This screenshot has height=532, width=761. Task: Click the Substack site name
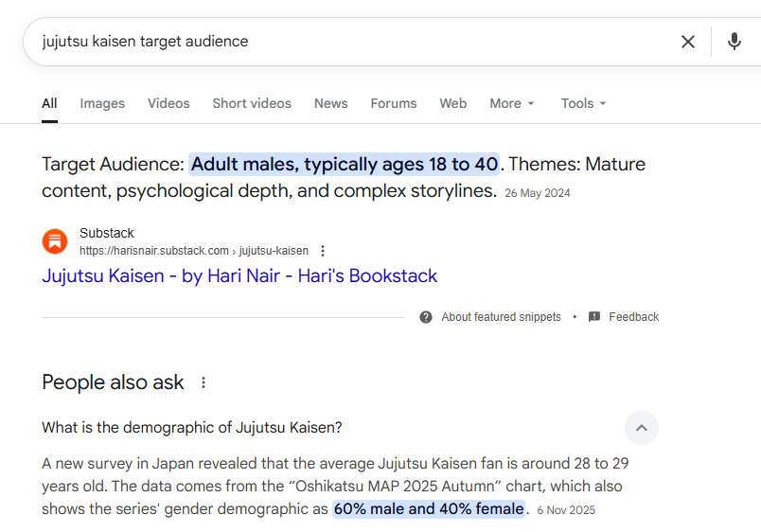pos(107,233)
